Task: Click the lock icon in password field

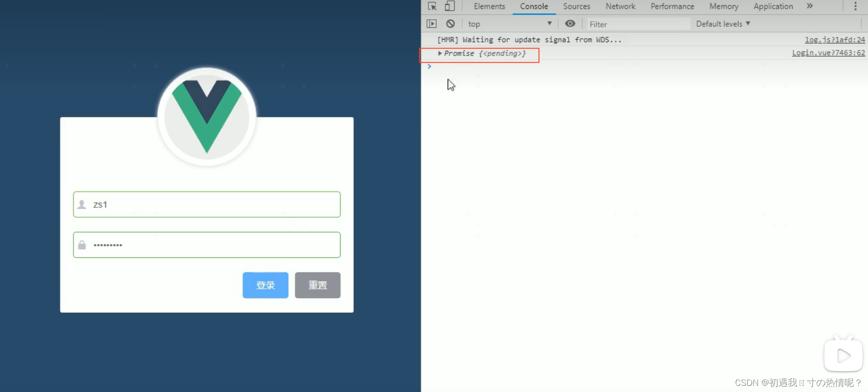Action: 82,245
